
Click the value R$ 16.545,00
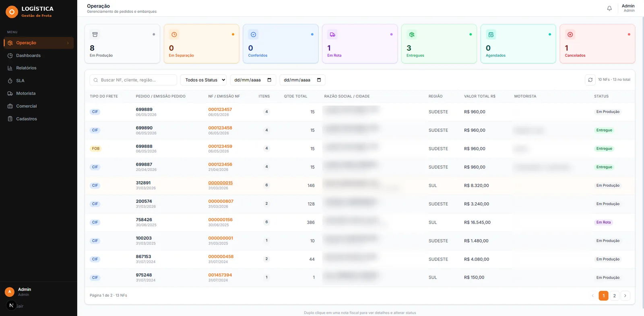click(x=477, y=222)
